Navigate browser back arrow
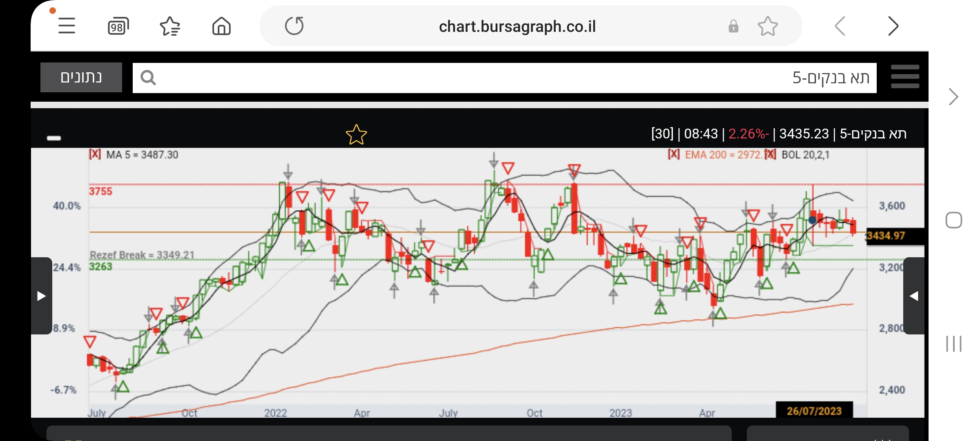980x441 pixels. coord(840,27)
